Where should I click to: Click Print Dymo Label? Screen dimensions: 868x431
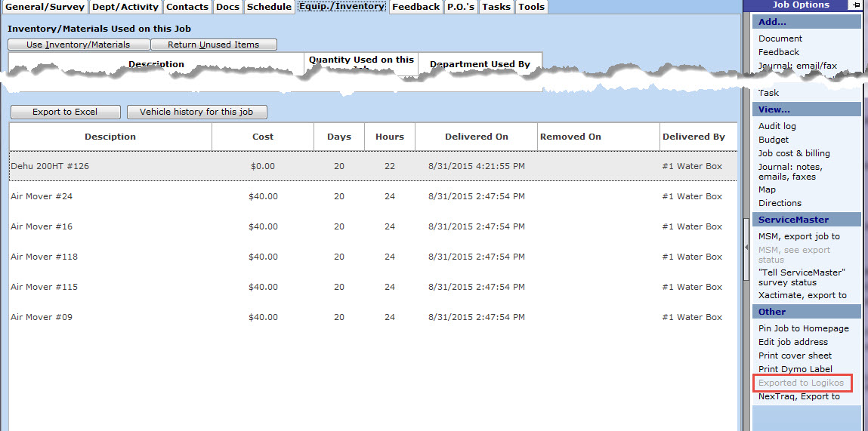point(795,369)
